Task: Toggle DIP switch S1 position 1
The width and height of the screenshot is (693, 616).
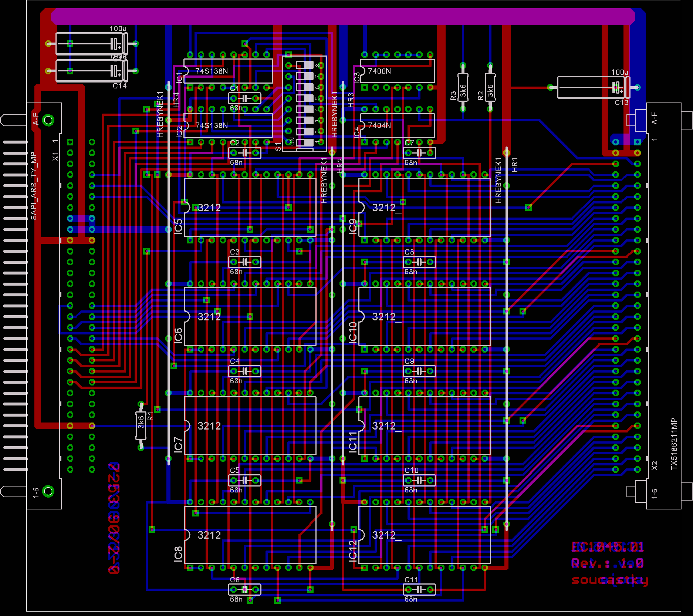Action: [x=305, y=142]
